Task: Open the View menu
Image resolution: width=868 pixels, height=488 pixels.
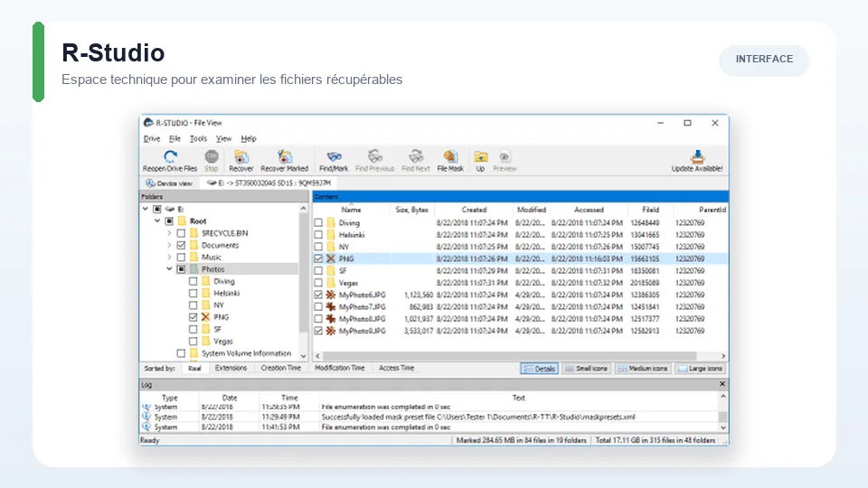Action: pyautogui.click(x=223, y=139)
